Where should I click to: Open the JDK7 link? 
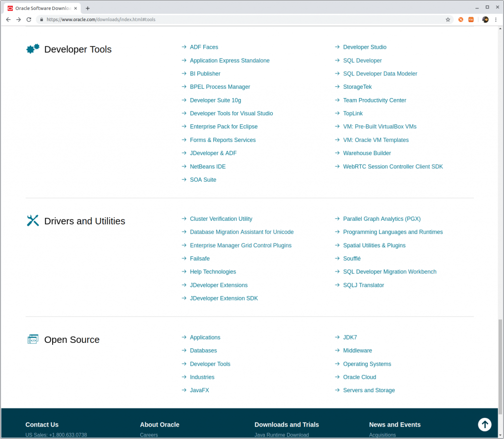point(350,338)
